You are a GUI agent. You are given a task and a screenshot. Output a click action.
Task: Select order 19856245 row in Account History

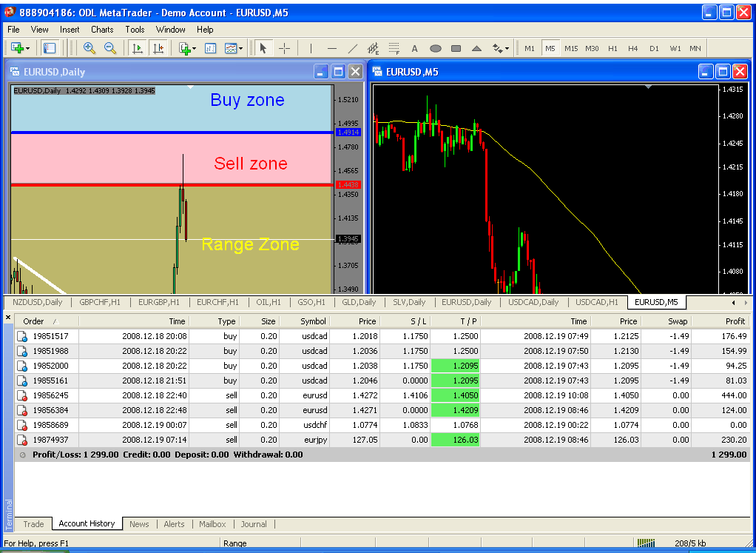click(x=382, y=396)
